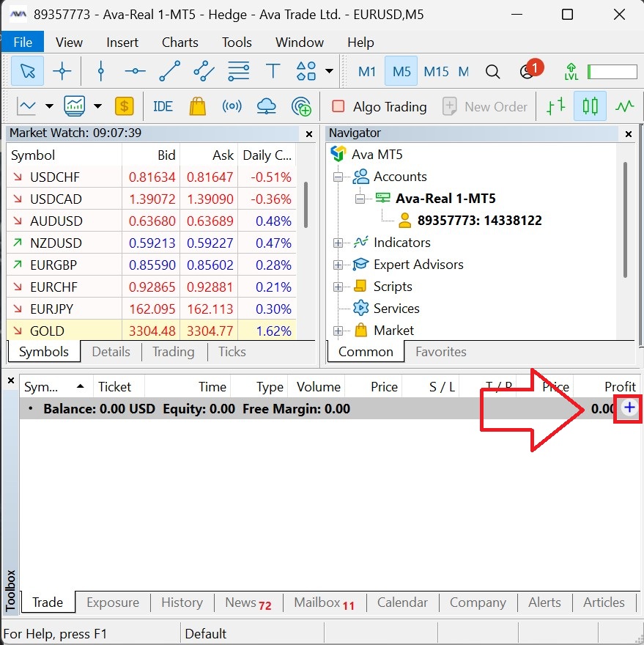This screenshot has height=645, width=644.
Task: Click the green LVL icon
Action: click(571, 72)
